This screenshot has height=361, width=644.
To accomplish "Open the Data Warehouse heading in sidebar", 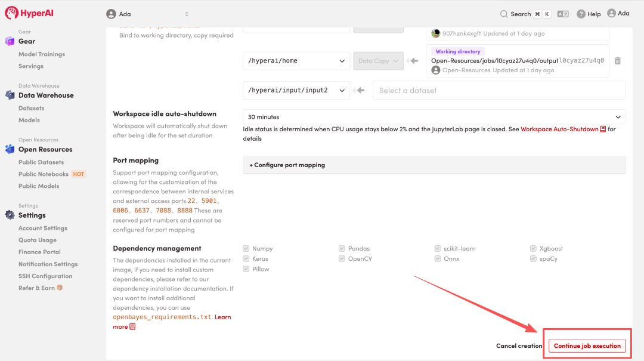I will pyautogui.click(x=46, y=95).
